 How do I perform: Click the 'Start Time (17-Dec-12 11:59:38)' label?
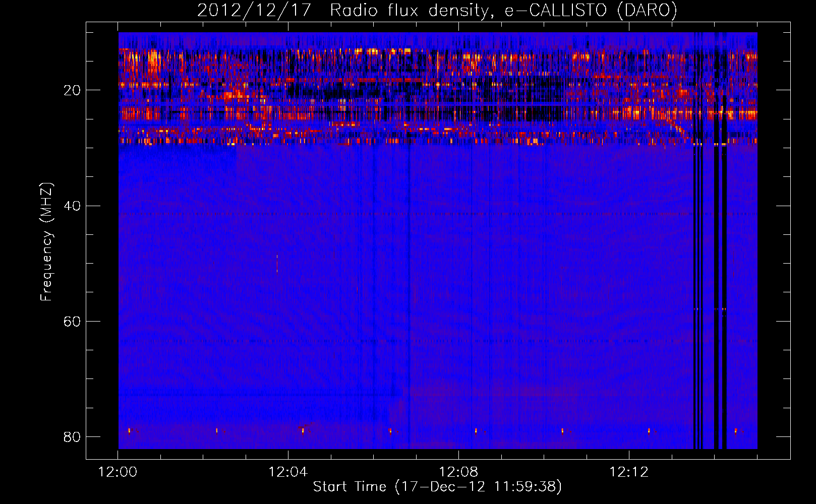tap(437, 487)
